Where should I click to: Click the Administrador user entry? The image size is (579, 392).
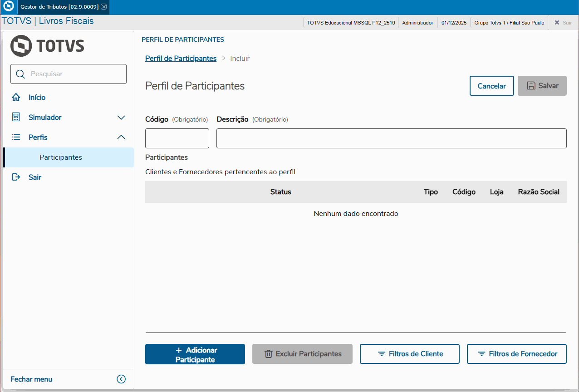click(417, 23)
